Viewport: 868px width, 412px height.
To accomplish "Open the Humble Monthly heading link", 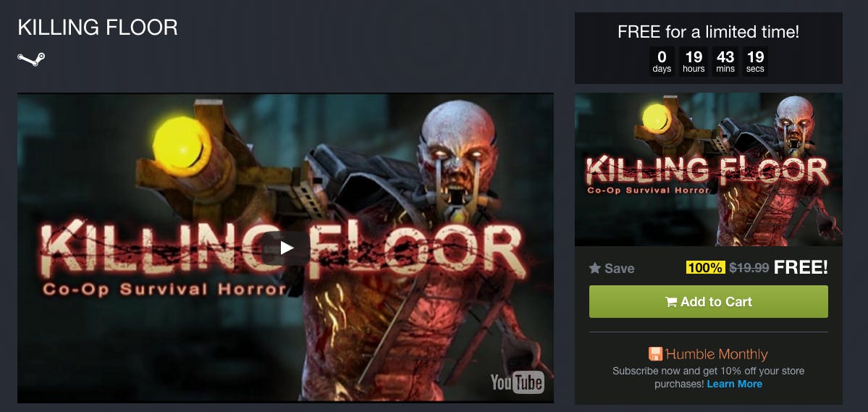I will pos(716,354).
